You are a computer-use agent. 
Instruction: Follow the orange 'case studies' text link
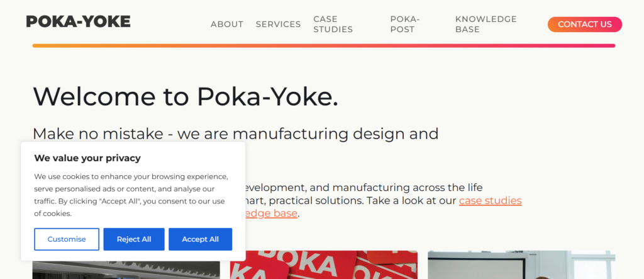click(x=490, y=201)
